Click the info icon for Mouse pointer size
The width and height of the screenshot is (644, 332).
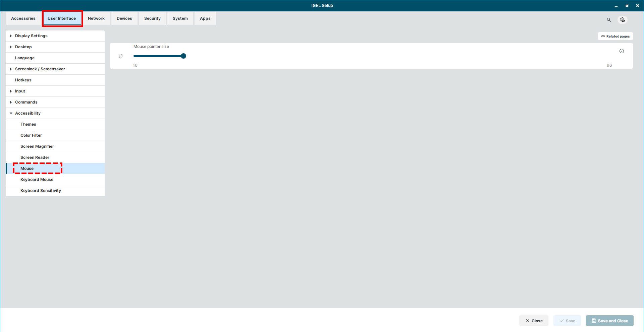point(622,51)
